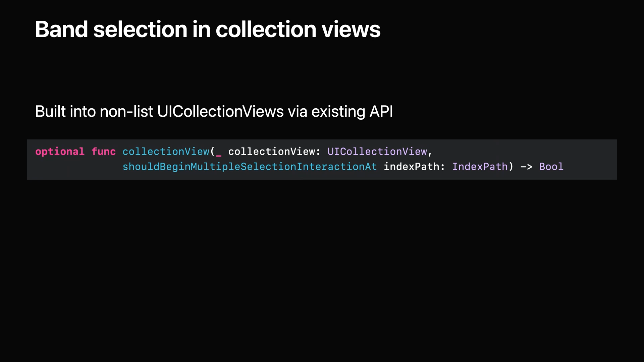Click the subtitle 'Built into non-list UICollectionViews' line
Viewport: 644px width, 362px height.
214,111
